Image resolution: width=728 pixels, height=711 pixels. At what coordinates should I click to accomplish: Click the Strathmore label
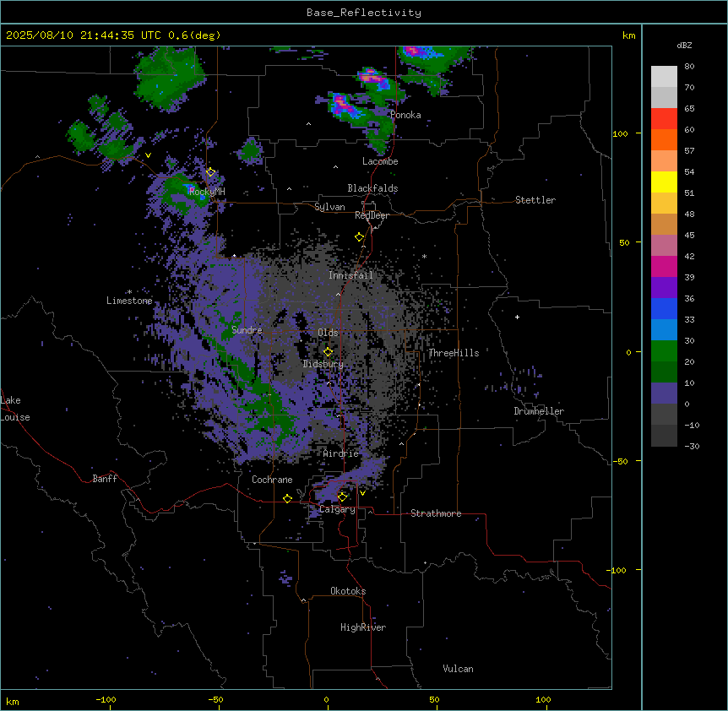tap(436, 513)
